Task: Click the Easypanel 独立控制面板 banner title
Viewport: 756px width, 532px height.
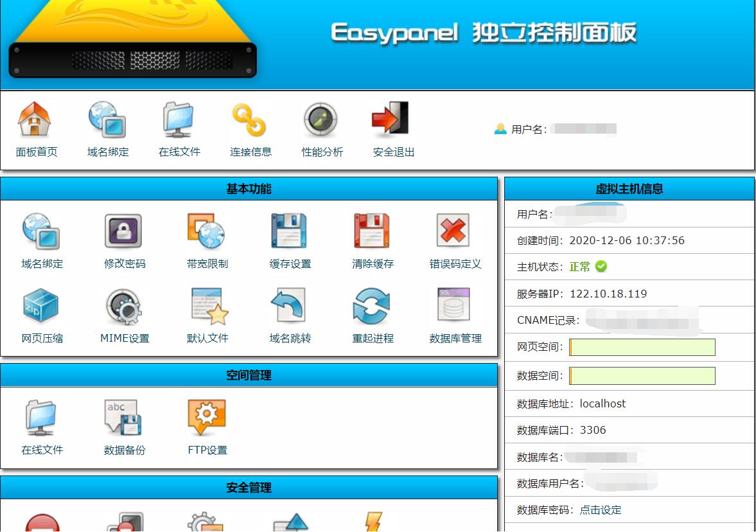Action: pyautogui.click(x=484, y=33)
